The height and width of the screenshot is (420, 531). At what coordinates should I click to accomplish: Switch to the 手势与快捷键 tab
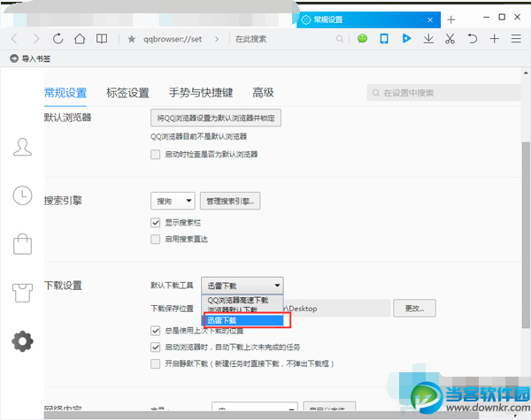[201, 93]
